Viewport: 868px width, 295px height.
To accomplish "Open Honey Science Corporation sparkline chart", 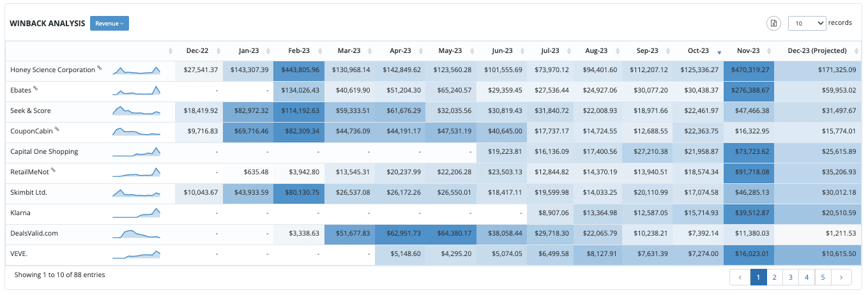I will pos(137,70).
